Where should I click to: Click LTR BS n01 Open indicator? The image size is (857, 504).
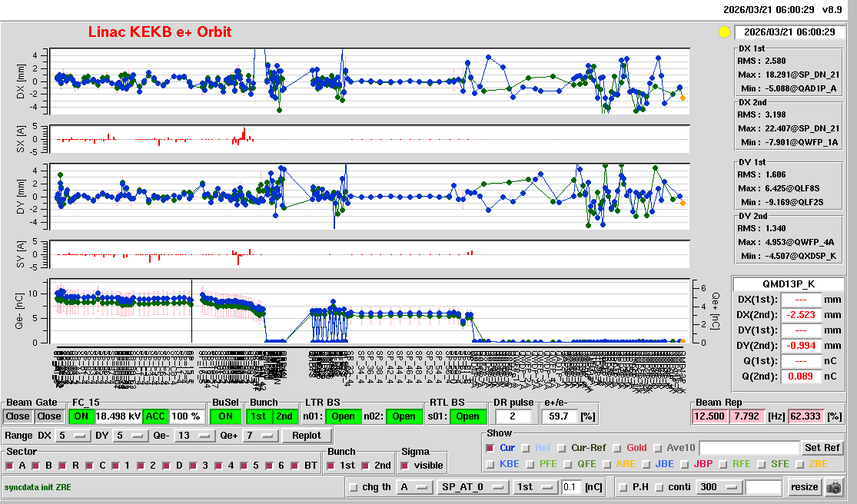342,416
